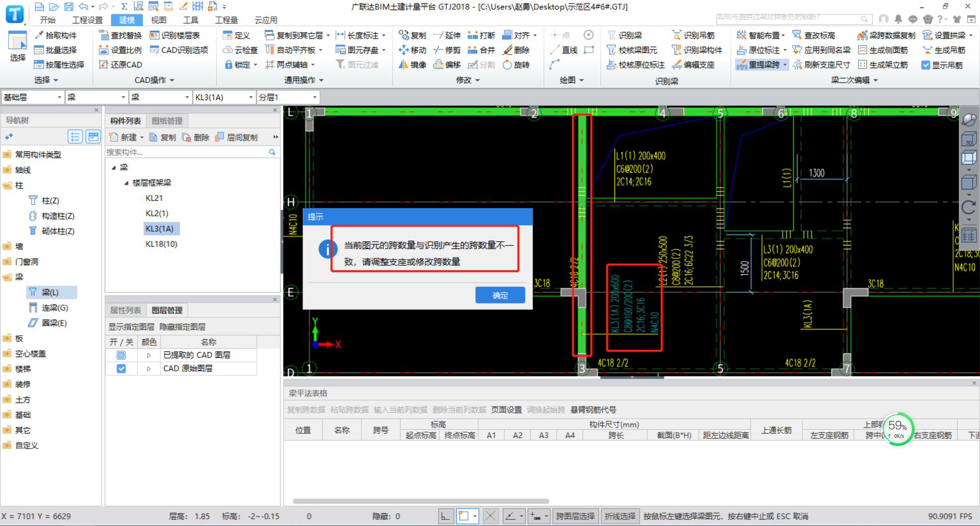Switch to the 图纸管理 tab
980x526 pixels.
point(167,121)
